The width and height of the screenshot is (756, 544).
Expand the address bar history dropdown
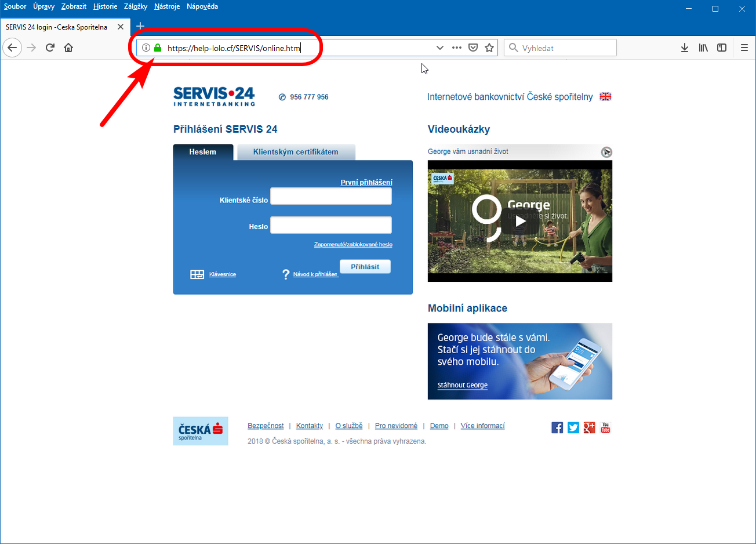(x=440, y=48)
